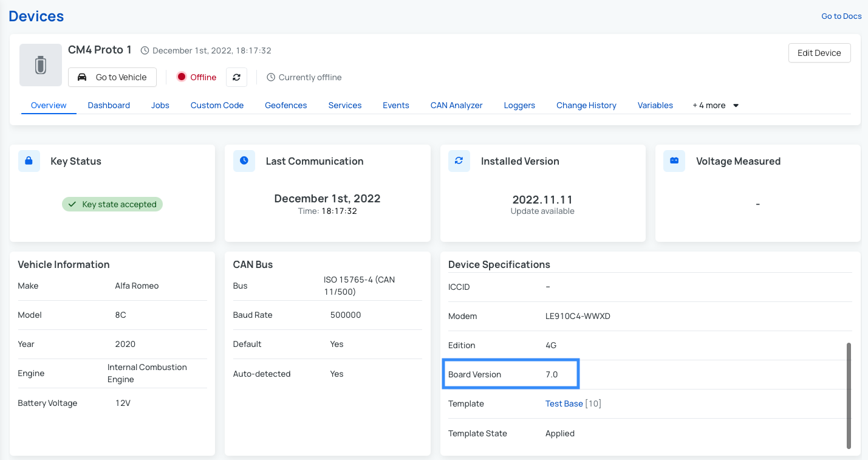Click the LE910C4-WWXD modem value
This screenshot has height=460, width=868.
(x=578, y=316)
